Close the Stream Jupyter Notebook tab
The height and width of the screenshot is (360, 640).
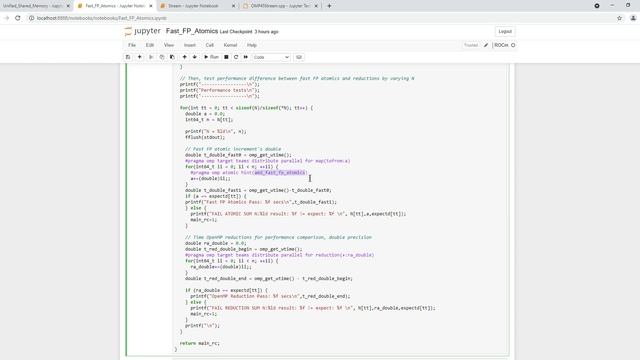tap(233, 6)
